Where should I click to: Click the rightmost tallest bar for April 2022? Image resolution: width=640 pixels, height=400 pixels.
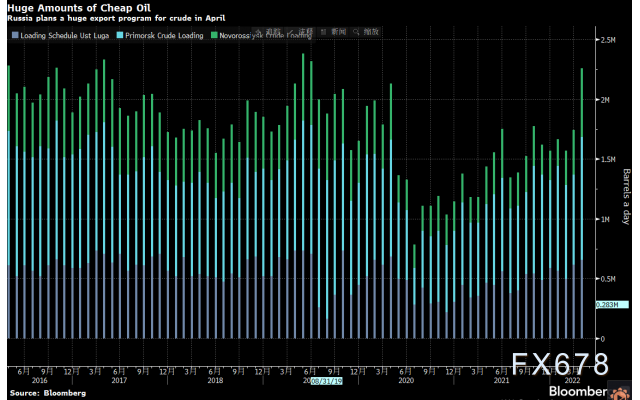coord(582,203)
